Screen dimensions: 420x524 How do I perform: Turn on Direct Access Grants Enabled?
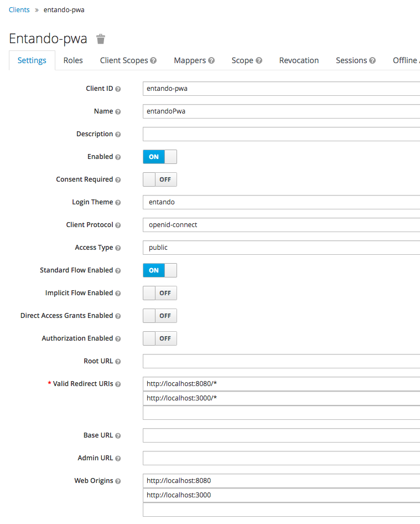click(x=160, y=316)
